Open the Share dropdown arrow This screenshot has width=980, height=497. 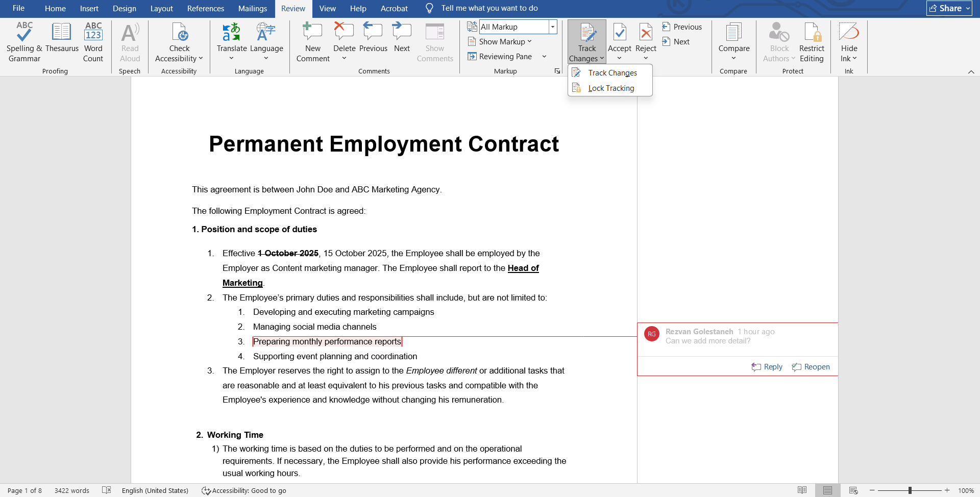(968, 8)
